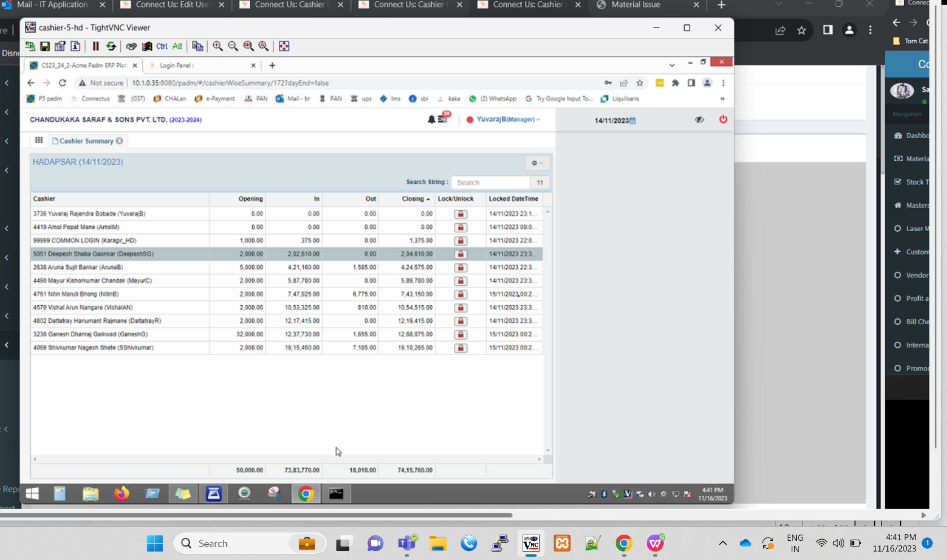Screen dimensions: 947x560
Task: Toggle lock icon for Amol Popat Mane row
Action: pyautogui.click(x=461, y=227)
